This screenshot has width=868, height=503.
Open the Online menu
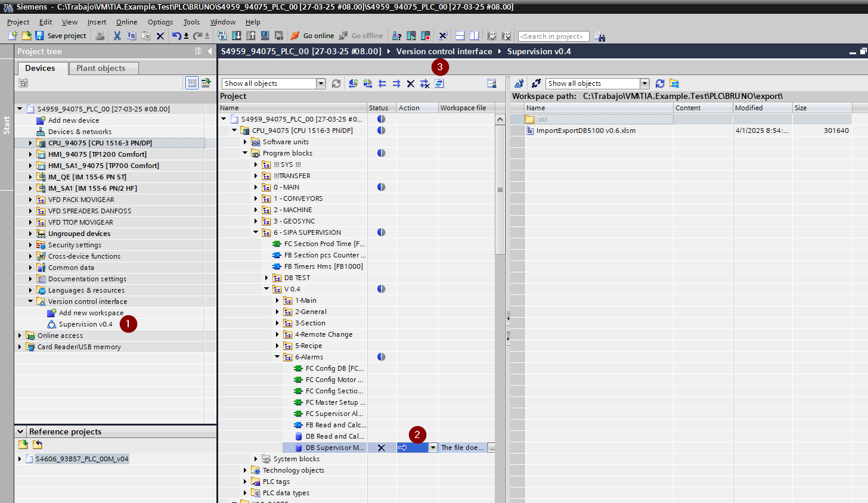pos(126,22)
